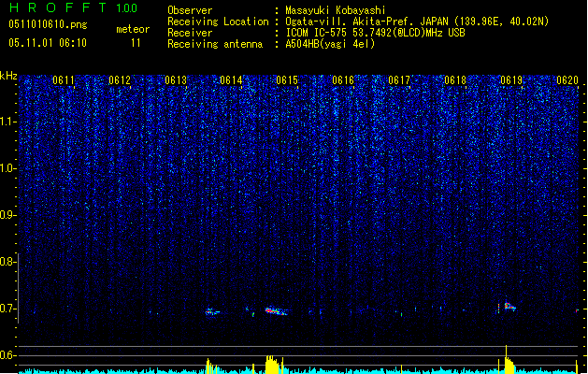Click the 0620 time marker
The height and width of the screenshot is (374, 588).
click(x=567, y=80)
